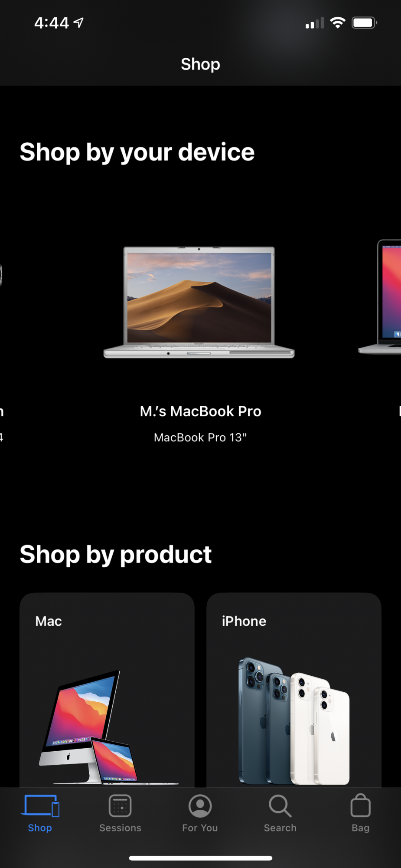Open the Search magnifier icon
The height and width of the screenshot is (868, 401).
pyautogui.click(x=280, y=806)
